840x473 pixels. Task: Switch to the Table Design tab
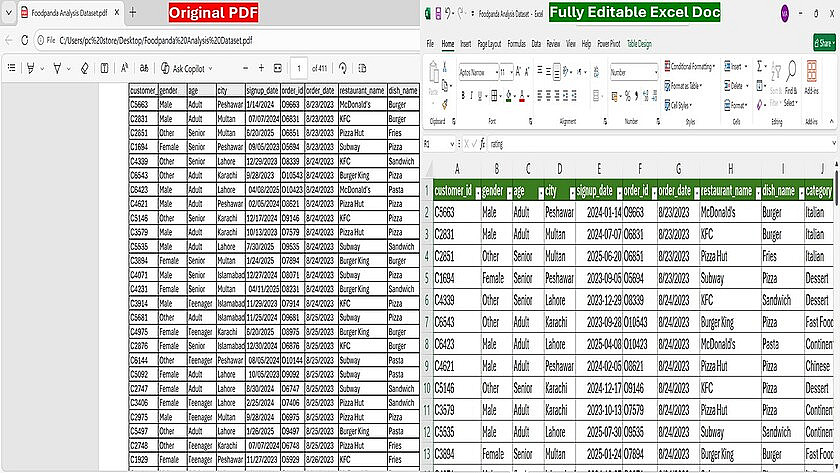639,44
